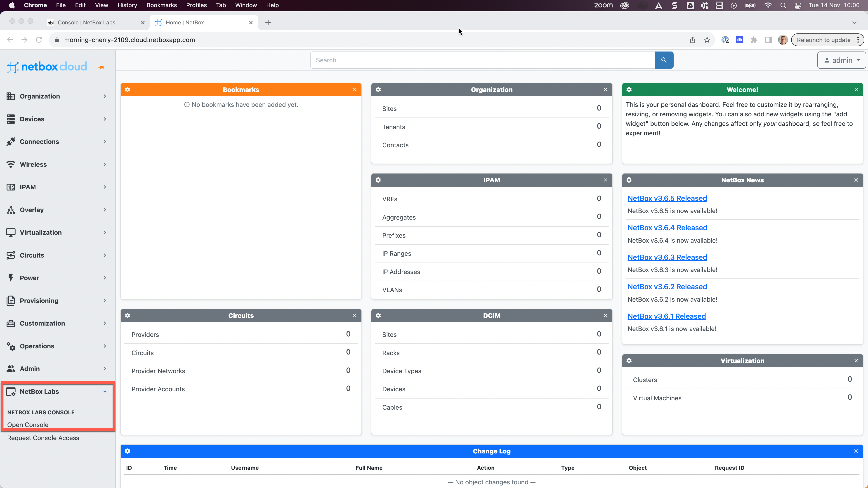Image resolution: width=868 pixels, height=488 pixels.
Task: Open Virtualization widget settings gear
Action: [x=629, y=361]
